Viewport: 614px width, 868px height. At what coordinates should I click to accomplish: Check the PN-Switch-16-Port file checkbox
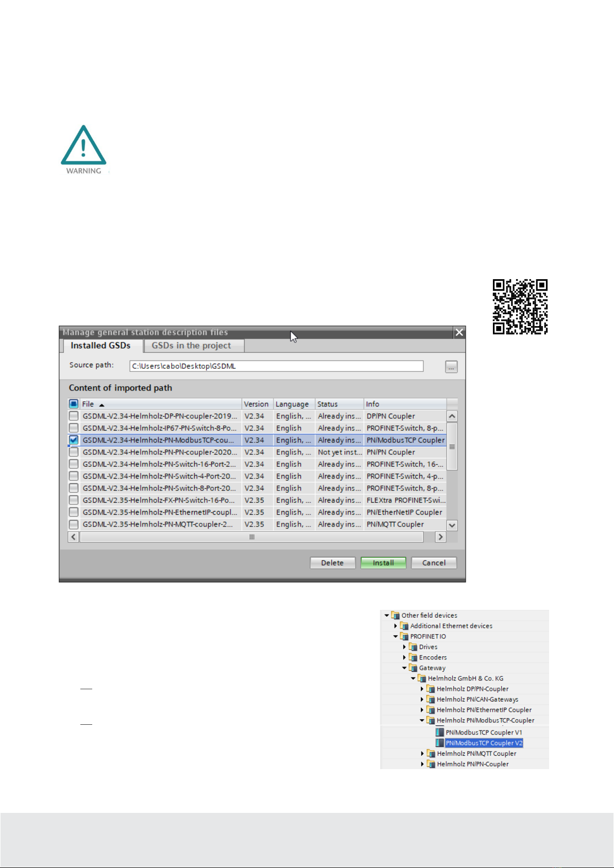(x=74, y=464)
